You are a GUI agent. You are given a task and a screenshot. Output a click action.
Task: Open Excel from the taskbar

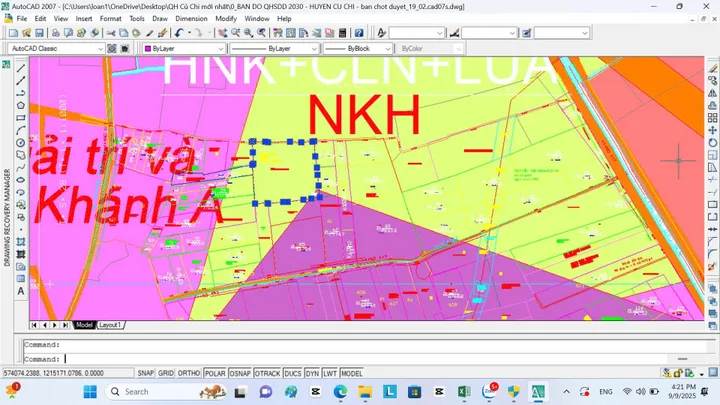464,392
